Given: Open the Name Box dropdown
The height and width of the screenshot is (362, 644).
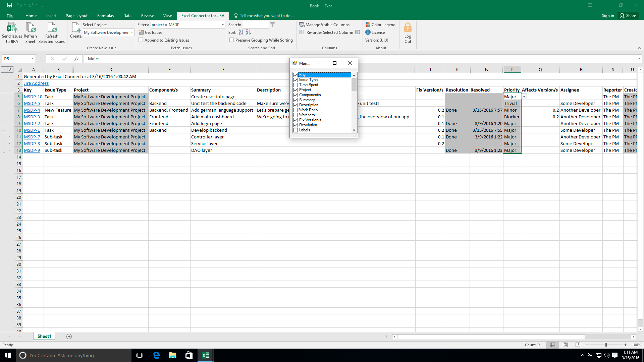Looking at the screenshot, I should (x=32, y=59).
